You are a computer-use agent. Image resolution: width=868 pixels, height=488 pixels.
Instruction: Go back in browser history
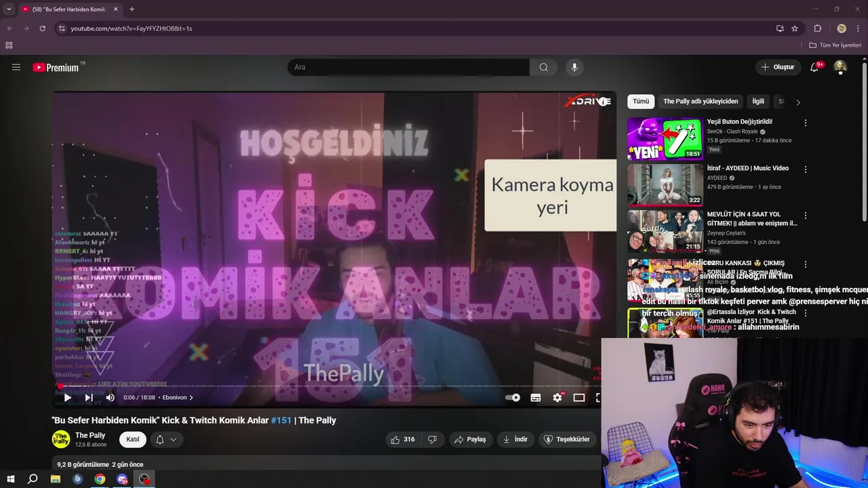point(9,28)
